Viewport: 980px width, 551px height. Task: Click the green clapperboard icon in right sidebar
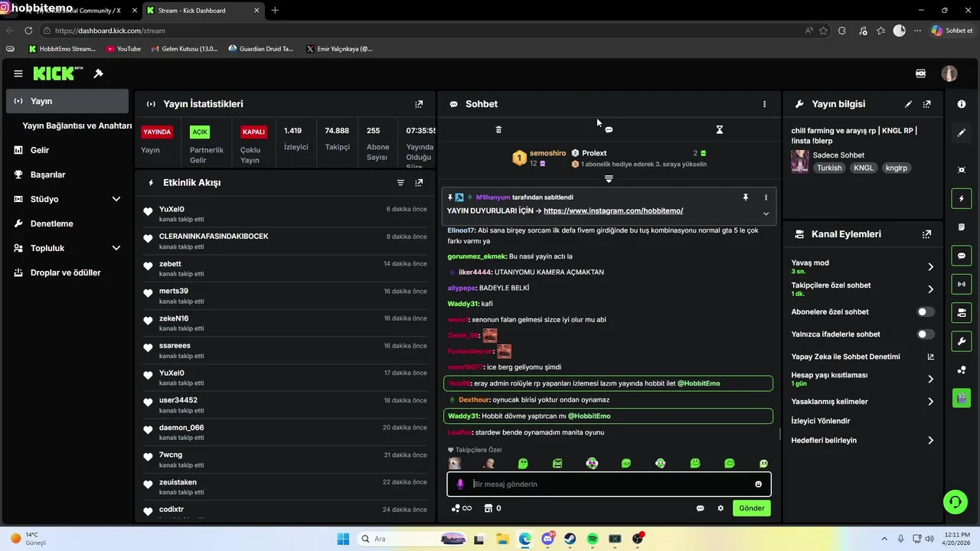click(x=962, y=398)
